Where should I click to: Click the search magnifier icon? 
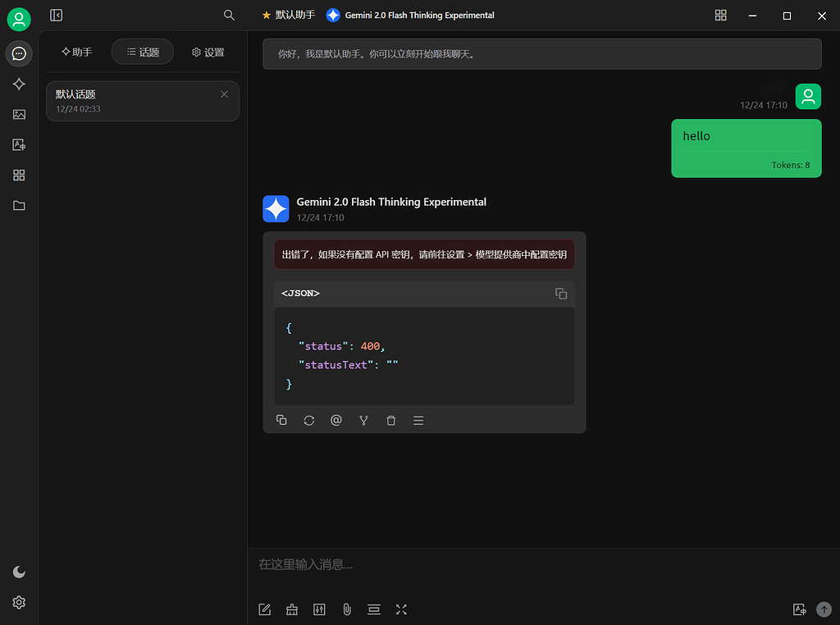coord(229,15)
